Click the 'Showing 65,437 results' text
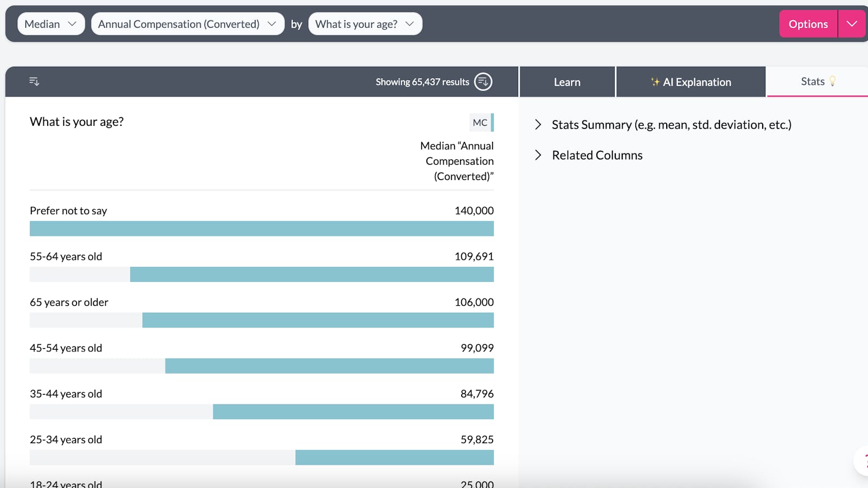868x488 pixels. click(422, 82)
